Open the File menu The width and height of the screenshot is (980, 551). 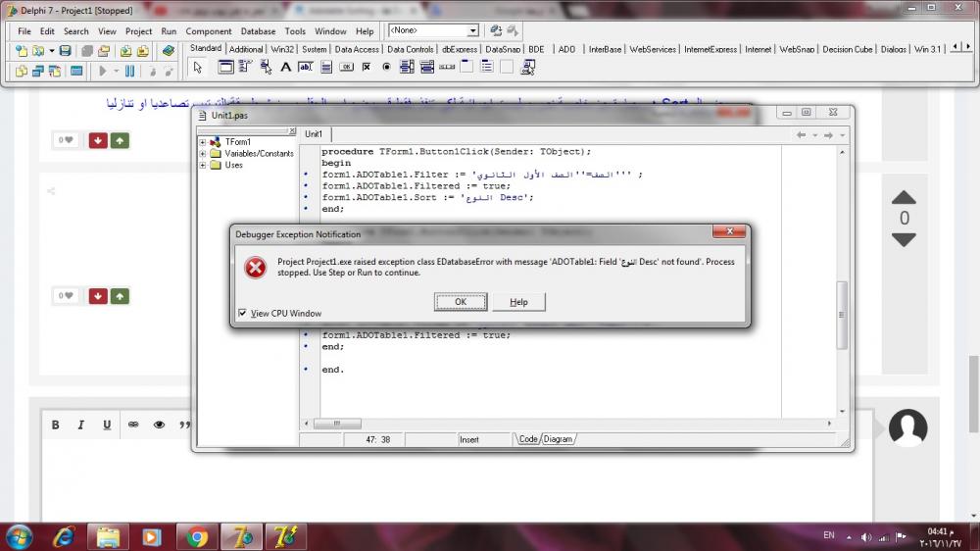(x=24, y=31)
